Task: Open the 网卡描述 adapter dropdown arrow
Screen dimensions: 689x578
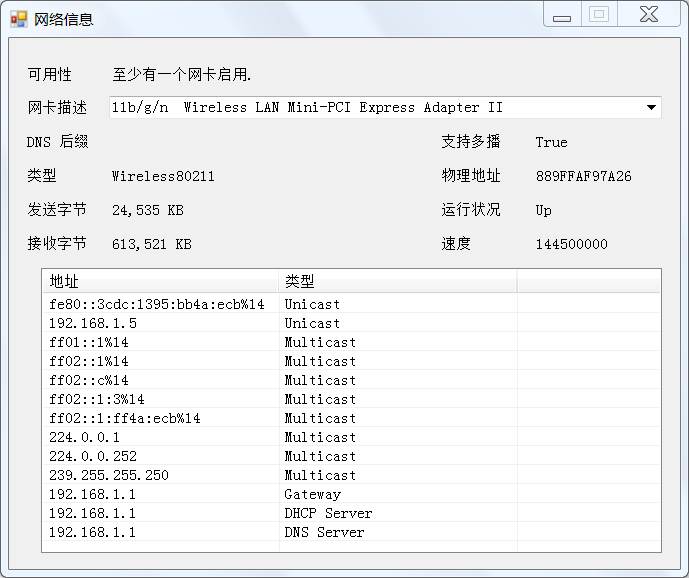Action: coord(651,107)
